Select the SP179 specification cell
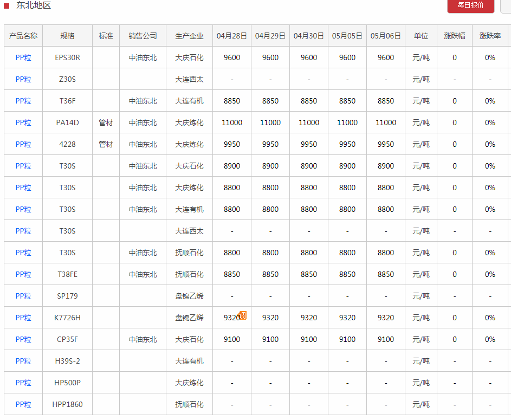Viewport: 511px width, 420px height. pyautogui.click(x=67, y=296)
